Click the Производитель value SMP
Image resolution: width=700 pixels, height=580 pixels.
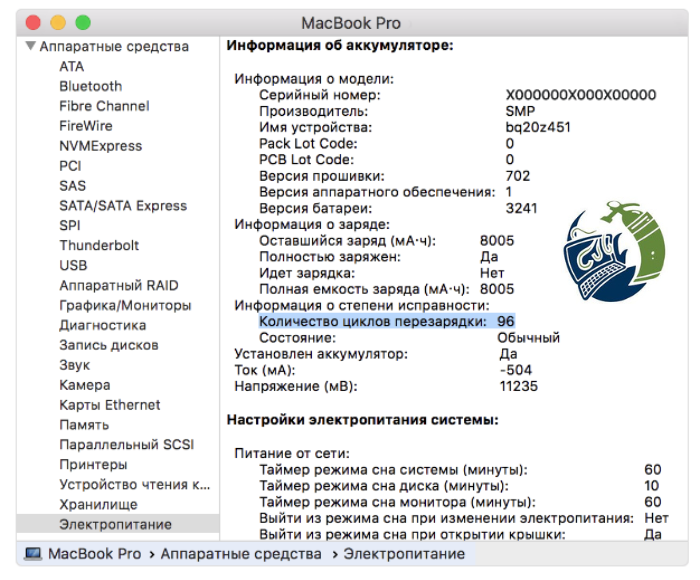point(520,111)
